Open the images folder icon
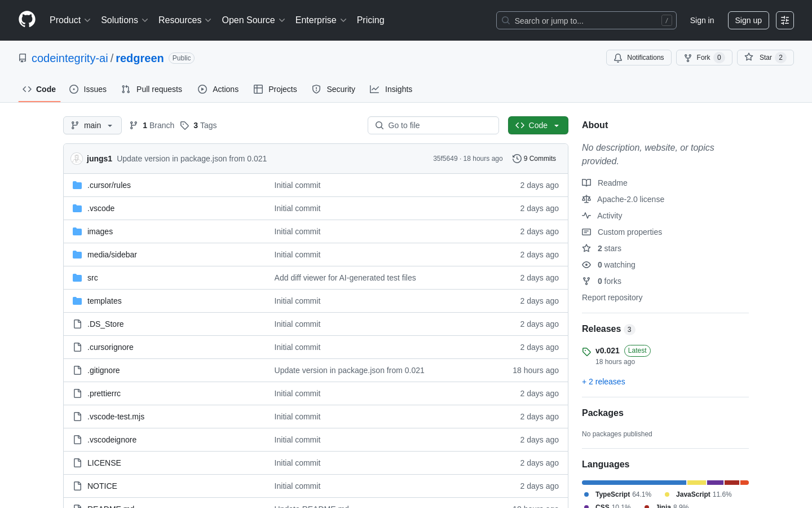Screen dimensions: 812x508 point(77,231)
